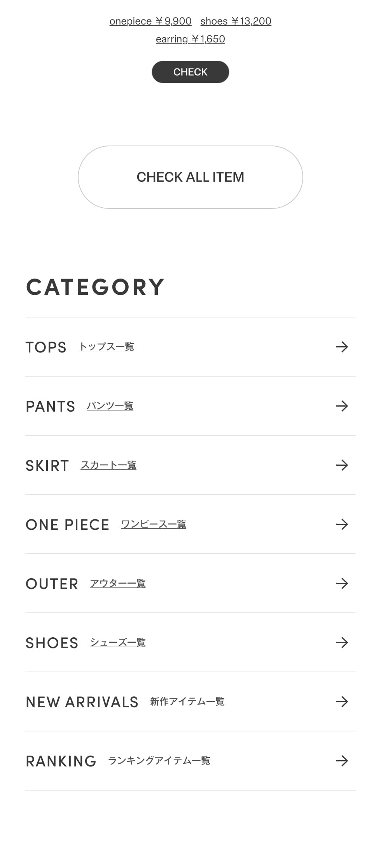Tap the arrow next to SKIRT

(342, 465)
